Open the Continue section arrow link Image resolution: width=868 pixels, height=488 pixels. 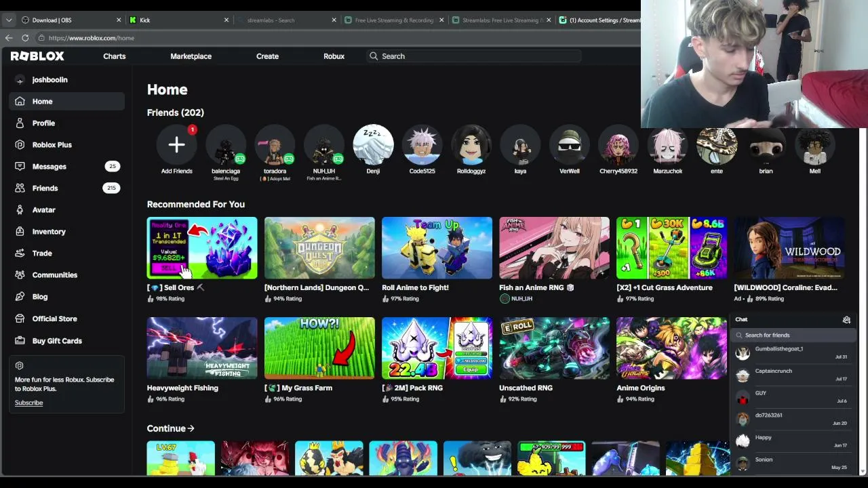171,428
